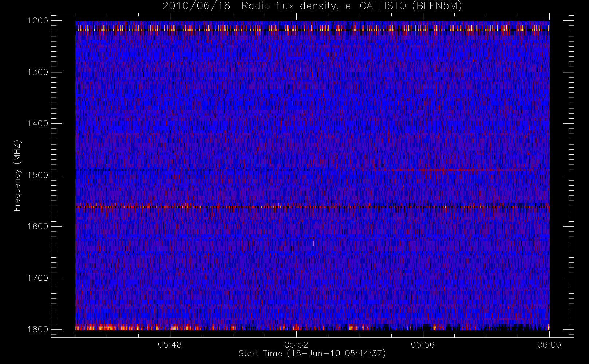The width and height of the screenshot is (589, 364).
Task: Click the 05:48 time tick label
Action: click(x=170, y=345)
